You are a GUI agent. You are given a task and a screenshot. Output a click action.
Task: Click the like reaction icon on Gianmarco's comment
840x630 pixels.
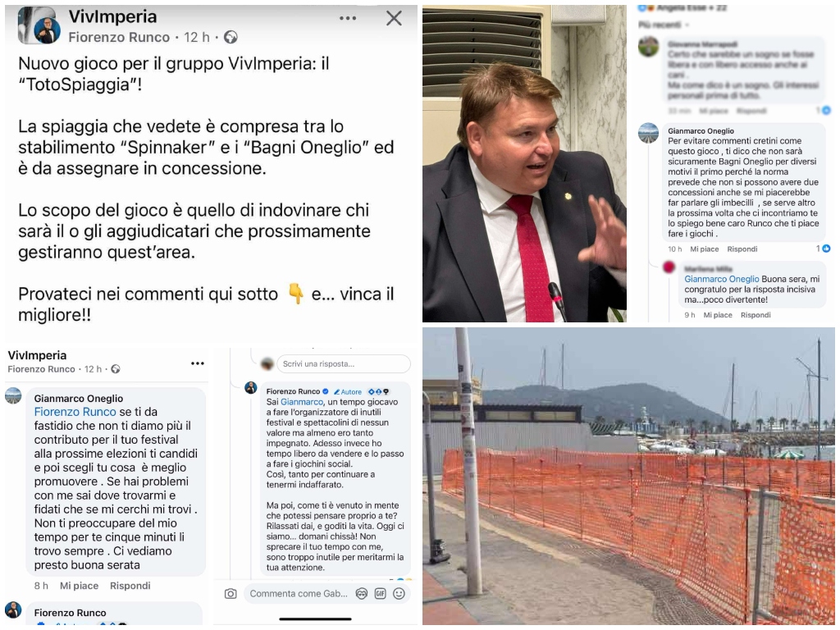point(826,249)
